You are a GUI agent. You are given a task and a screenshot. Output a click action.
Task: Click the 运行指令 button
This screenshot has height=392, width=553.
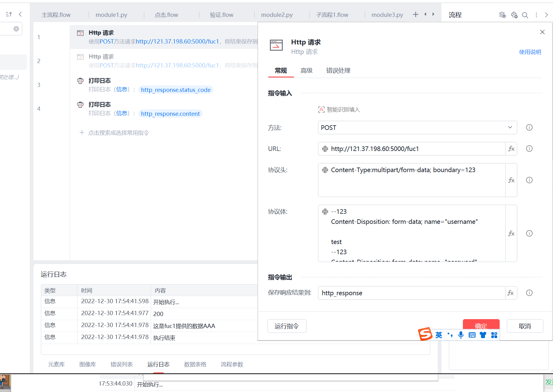point(287,326)
